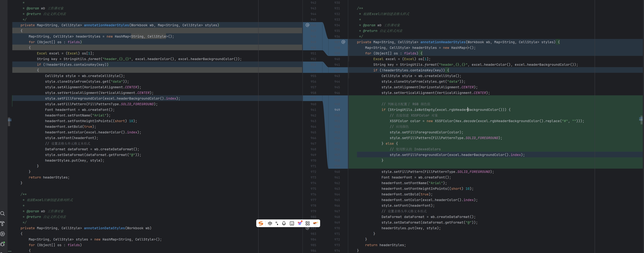Click comment '// 直接创建 XSSFColor 对象'
Viewport: 644px width, 253px height.
[x=414, y=115]
